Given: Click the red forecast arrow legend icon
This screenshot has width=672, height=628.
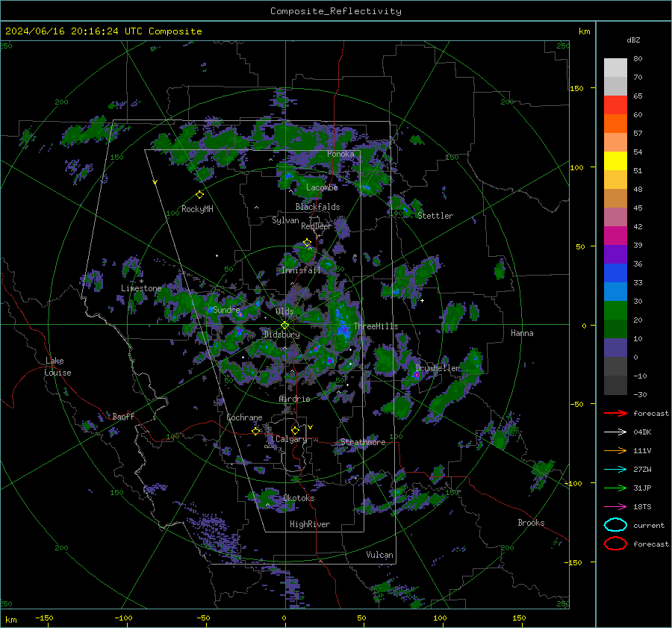Looking at the screenshot, I should (615, 413).
